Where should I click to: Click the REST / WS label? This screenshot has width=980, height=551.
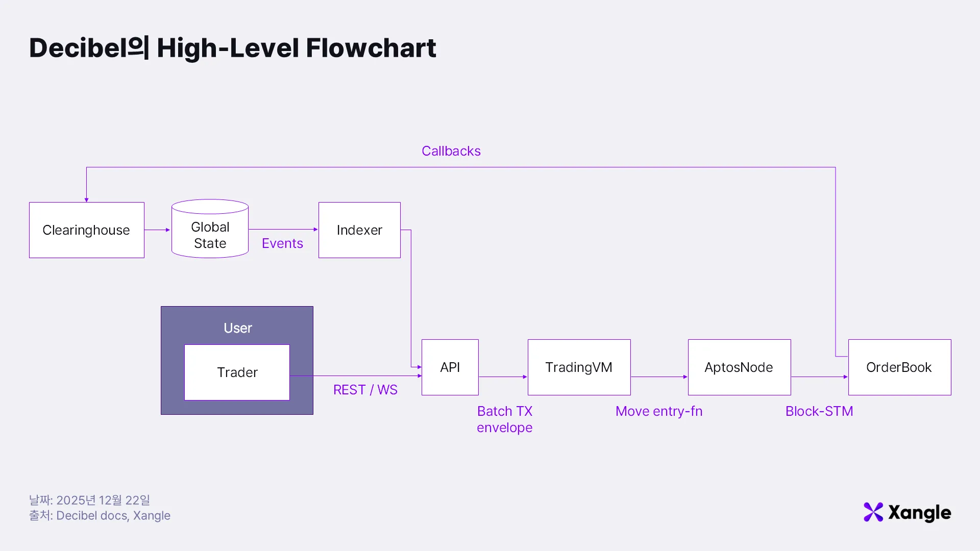[x=365, y=390]
